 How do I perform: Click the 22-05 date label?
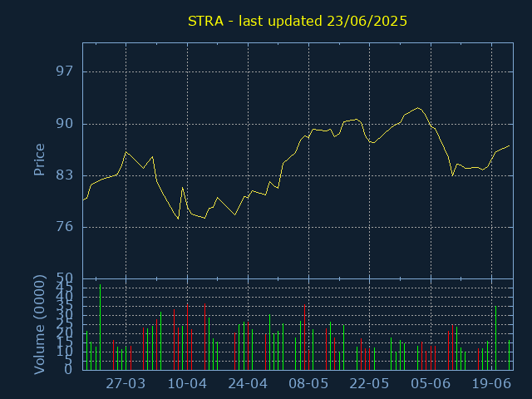pyautogui.click(x=369, y=384)
